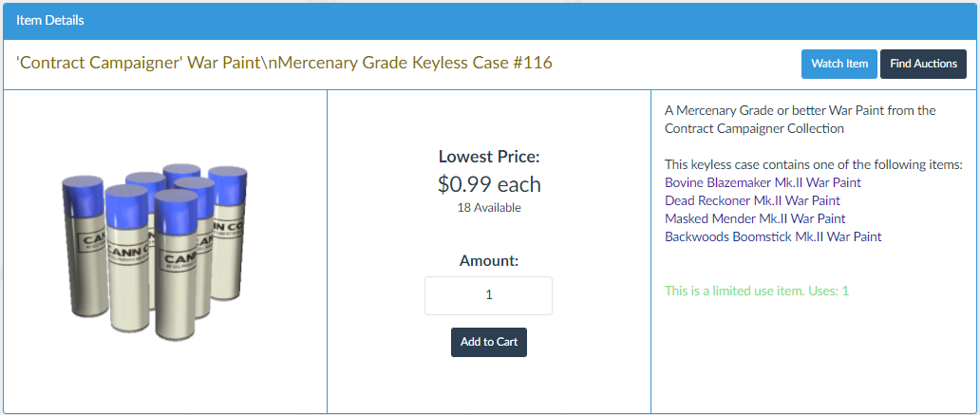The height and width of the screenshot is (415, 980).
Task: Click the 'Contract Campaigner' War Paint item title
Action: 284,63
